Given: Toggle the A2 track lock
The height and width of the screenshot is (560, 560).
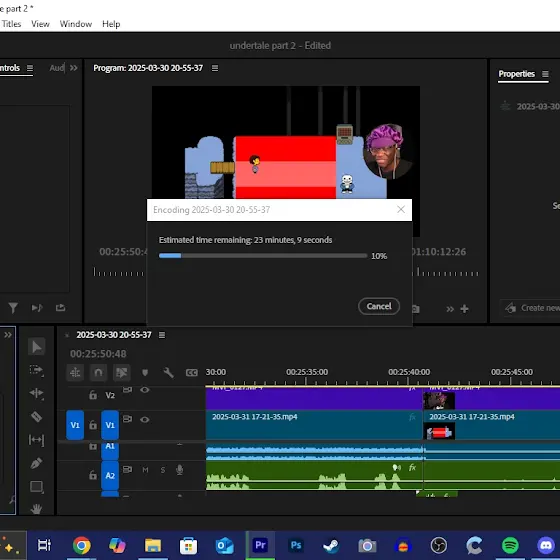Looking at the screenshot, I should [x=93, y=475].
